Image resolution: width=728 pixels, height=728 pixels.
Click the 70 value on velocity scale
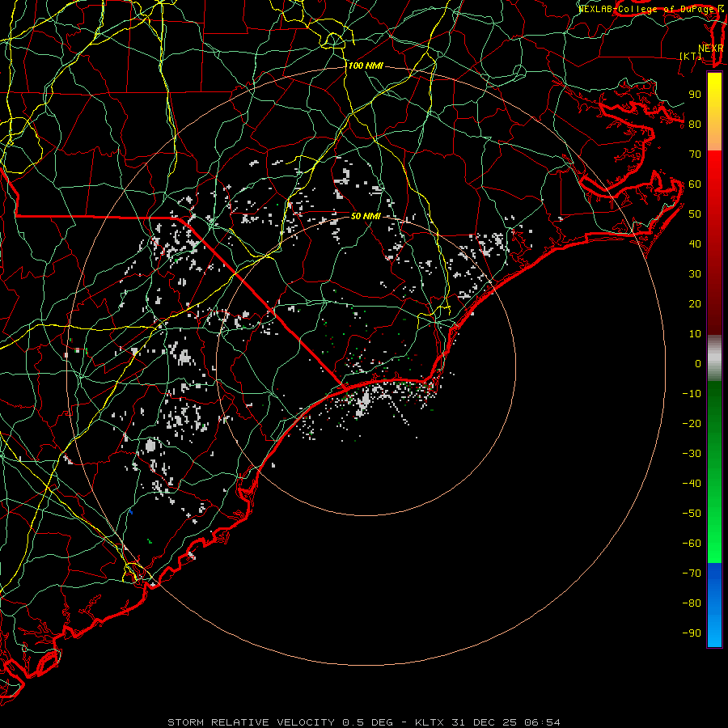[x=695, y=154]
